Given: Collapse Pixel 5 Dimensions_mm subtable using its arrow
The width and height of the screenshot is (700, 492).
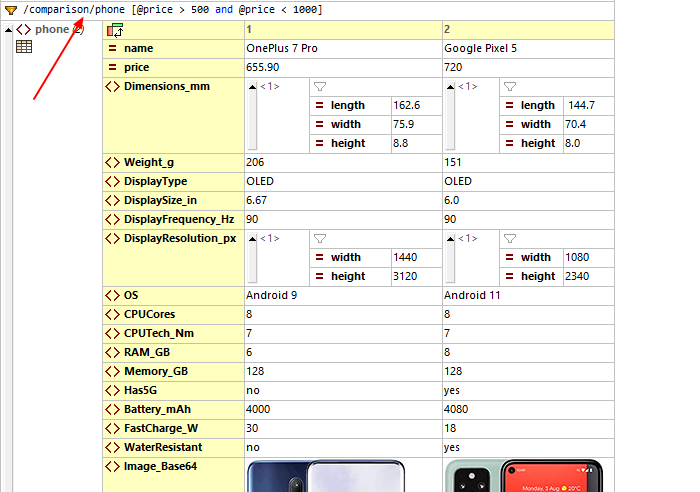Looking at the screenshot, I should [x=450, y=87].
